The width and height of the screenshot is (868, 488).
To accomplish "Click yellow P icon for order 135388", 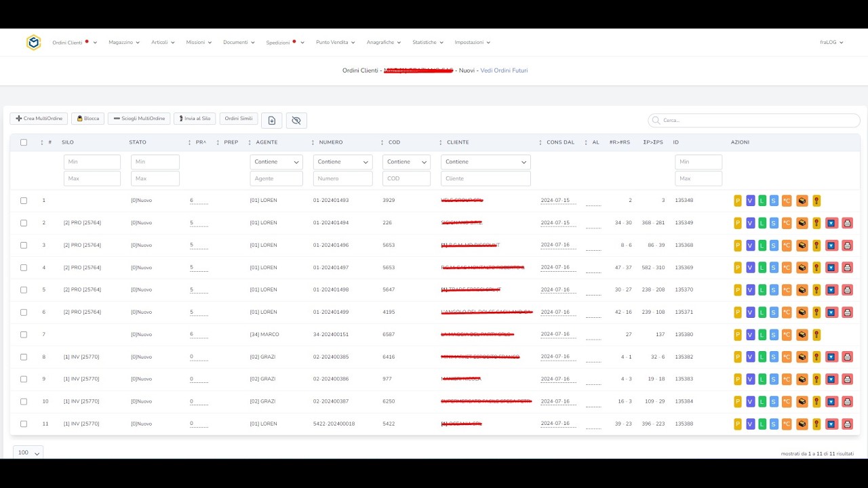I will (x=738, y=424).
